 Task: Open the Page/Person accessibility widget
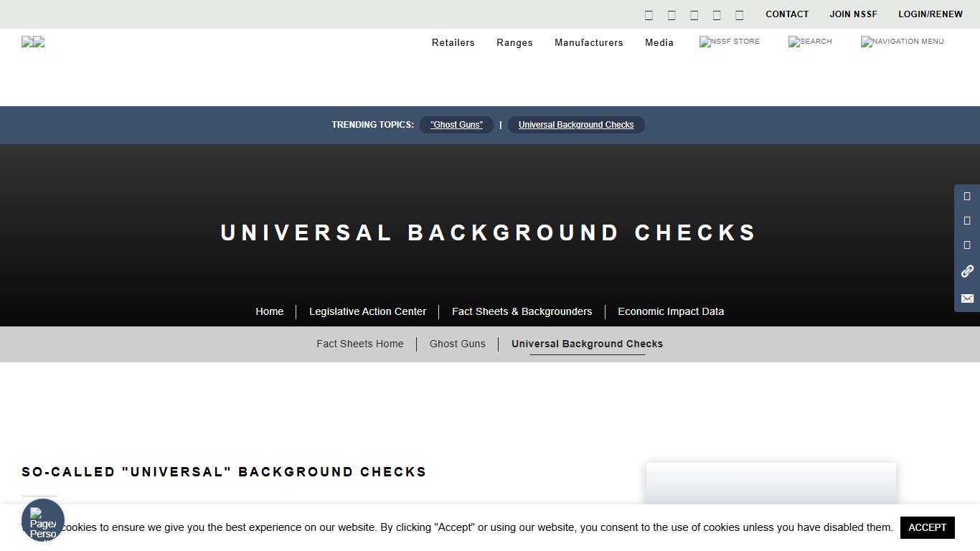point(42,520)
